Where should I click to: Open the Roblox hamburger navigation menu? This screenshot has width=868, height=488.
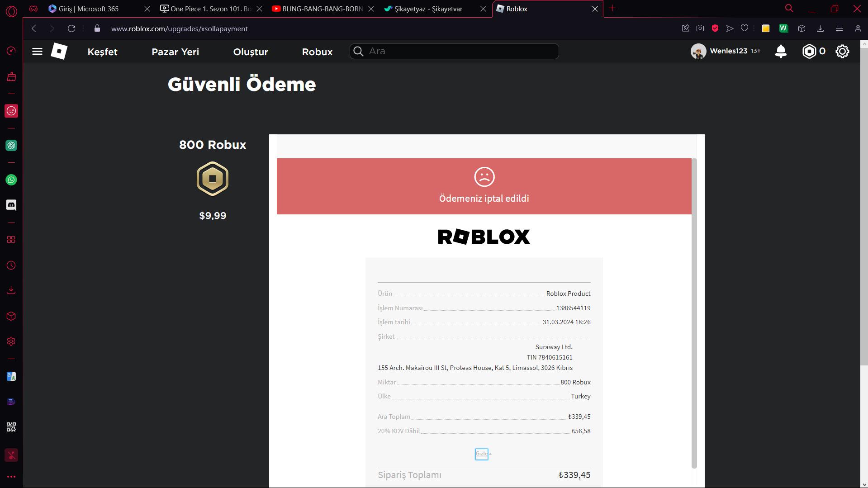coord(38,52)
